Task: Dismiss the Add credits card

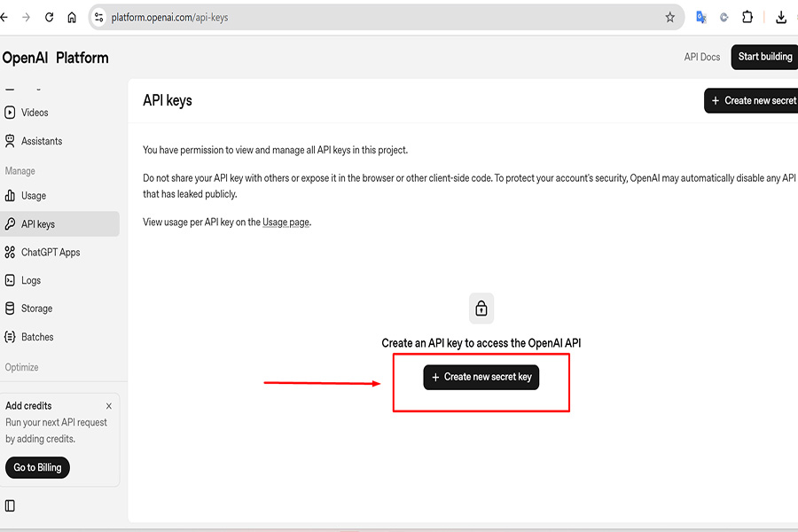Action: (109, 406)
